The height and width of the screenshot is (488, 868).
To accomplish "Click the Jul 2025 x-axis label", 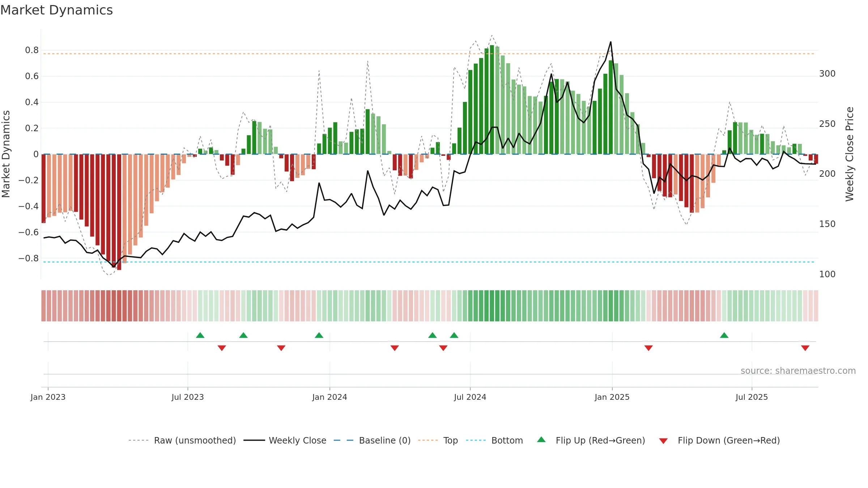I will coord(752,397).
